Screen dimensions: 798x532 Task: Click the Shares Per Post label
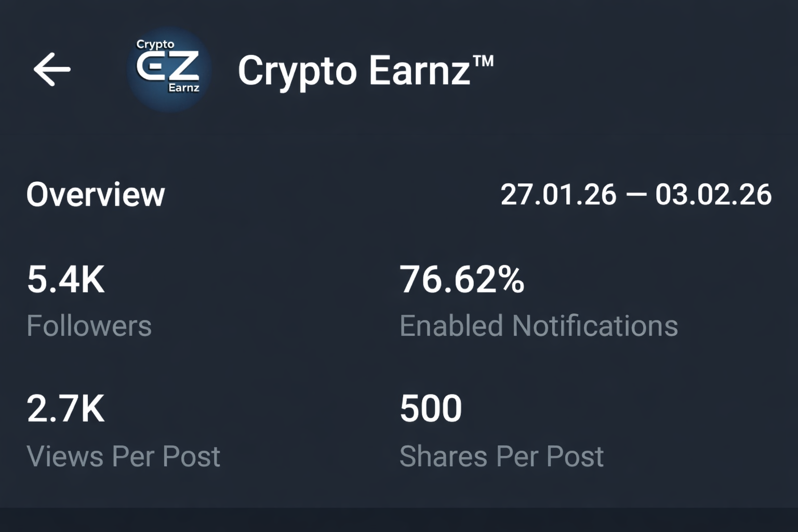click(501, 456)
